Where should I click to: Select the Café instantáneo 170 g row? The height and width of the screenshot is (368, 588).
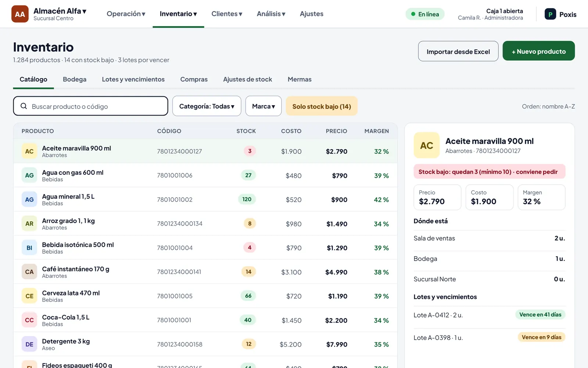(x=205, y=272)
